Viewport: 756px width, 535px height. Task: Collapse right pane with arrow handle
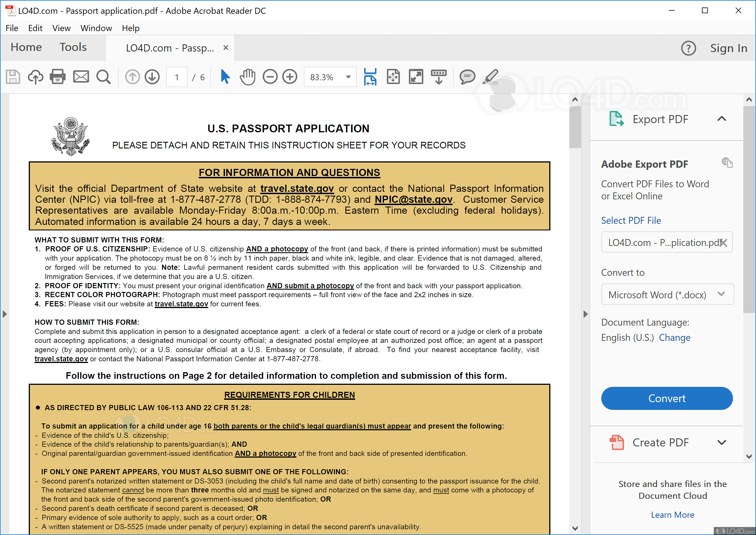[585, 314]
